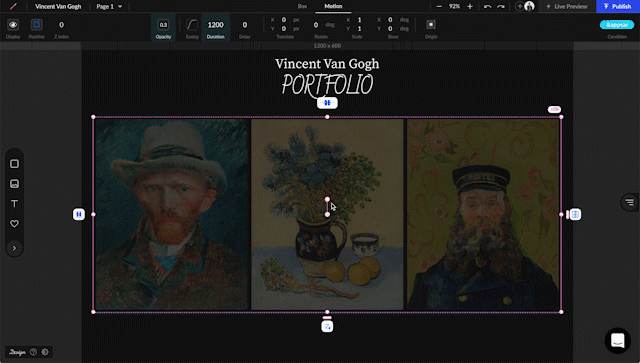Edit the Skew Y value
640x363 pixels.
390,29
